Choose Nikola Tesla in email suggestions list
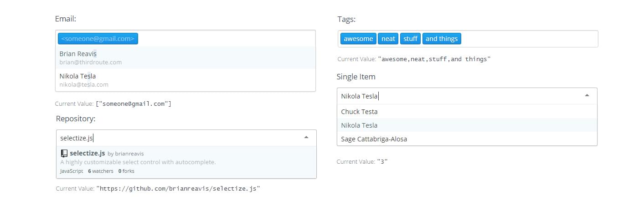Image resolution: width=644 pixels, height=202 pixels. click(77, 76)
